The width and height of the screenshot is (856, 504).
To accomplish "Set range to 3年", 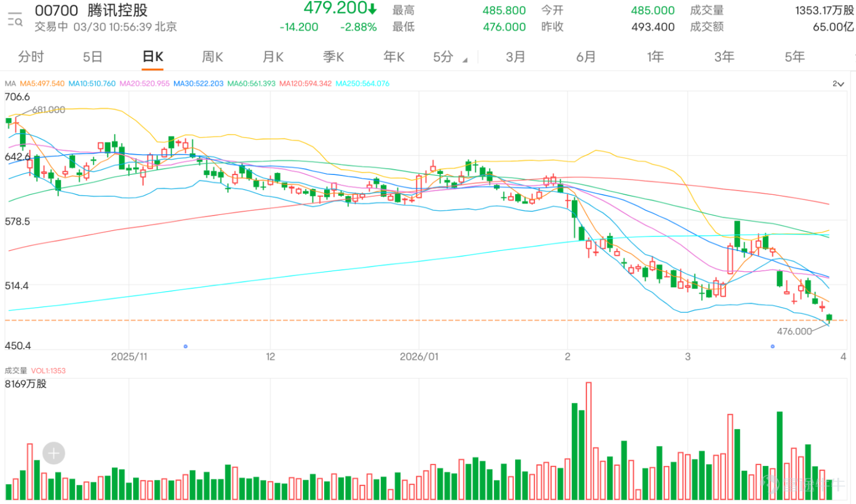I will pos(724,57).
